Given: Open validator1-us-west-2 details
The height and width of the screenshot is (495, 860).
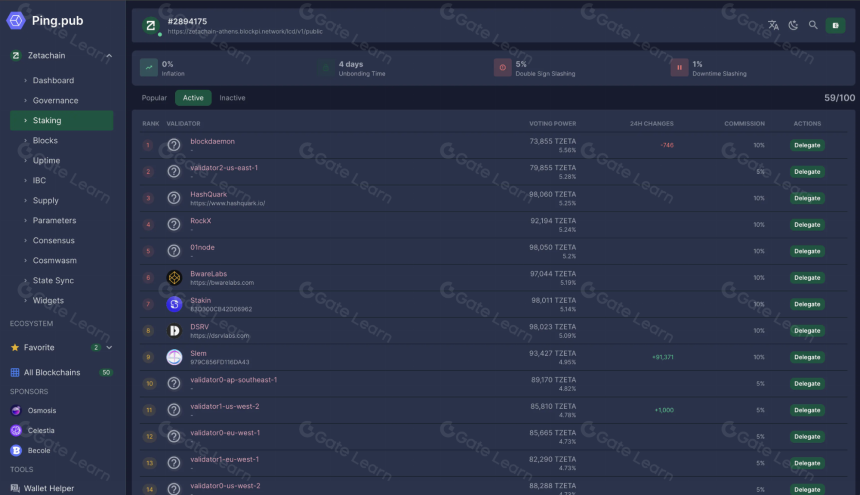Looking at the screenshot, I should click(225, 406).
